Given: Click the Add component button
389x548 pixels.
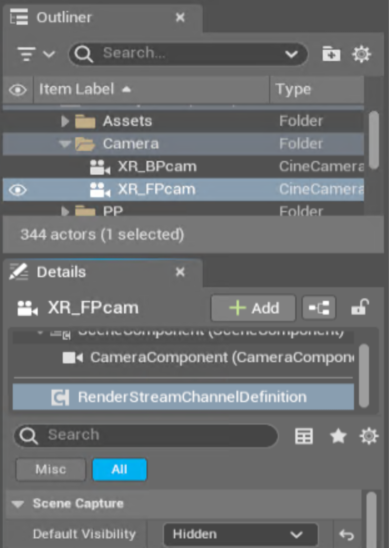Looking at the screenshot, I should [x=253, y=308].
